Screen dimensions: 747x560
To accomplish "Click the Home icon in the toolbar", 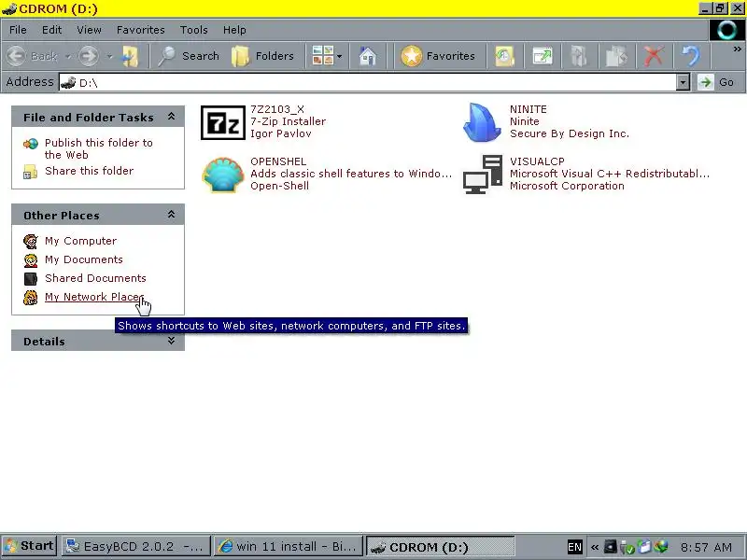I will tap(367, 56).
